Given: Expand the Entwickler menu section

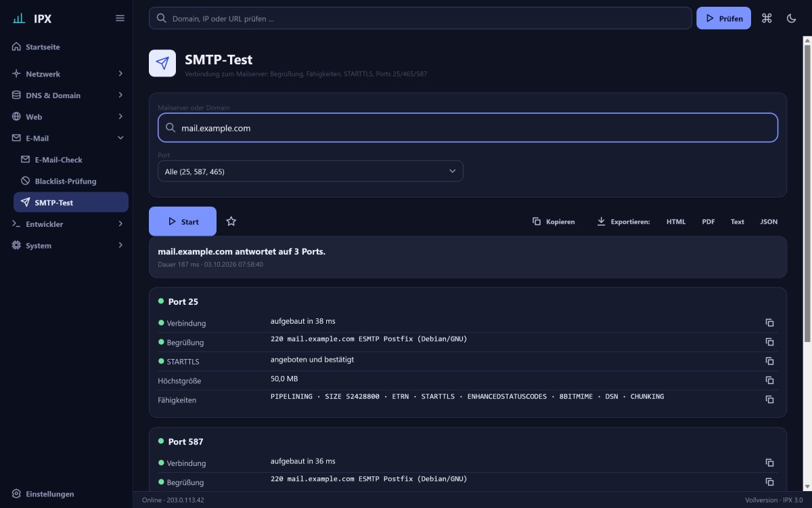Looking at the screenshot, I should point(66,224).
